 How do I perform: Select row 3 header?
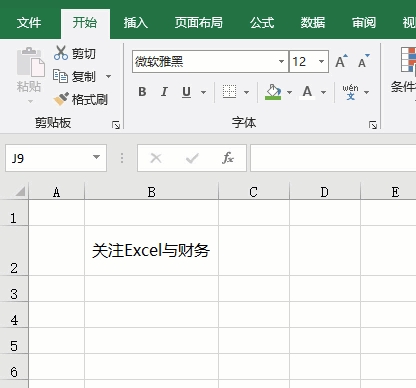click(x=14, y=289)
